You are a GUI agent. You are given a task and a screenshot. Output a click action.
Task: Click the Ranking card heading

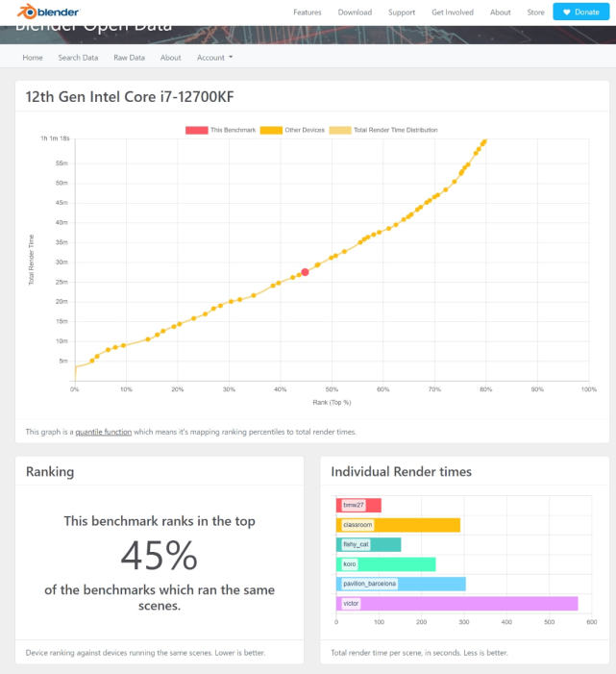(50, 472)
